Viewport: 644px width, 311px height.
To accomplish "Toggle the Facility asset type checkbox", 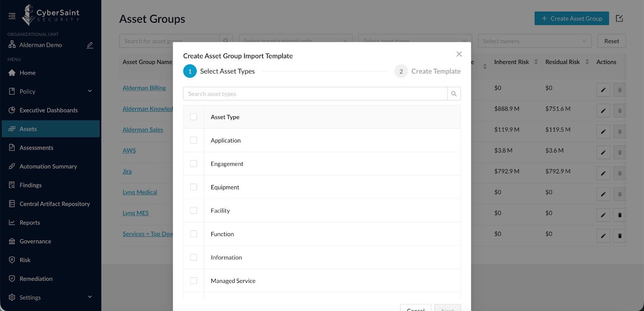I will pos(194,210).
